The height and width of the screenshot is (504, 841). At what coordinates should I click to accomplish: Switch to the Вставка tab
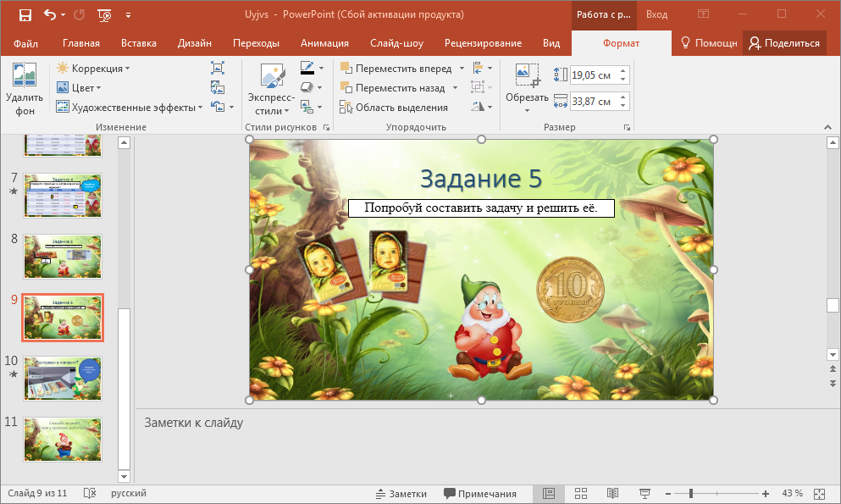pyautogui.click(x=138, y=43)
